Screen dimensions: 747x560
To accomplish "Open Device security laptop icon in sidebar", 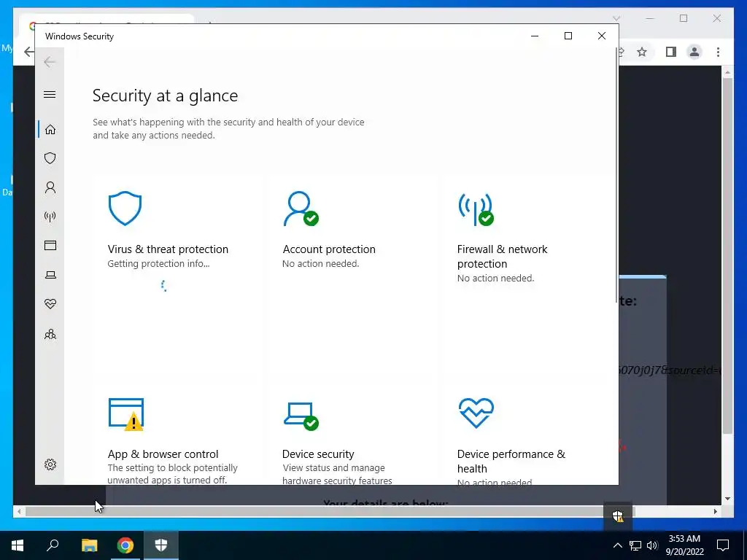I will (x=50, y=275).
